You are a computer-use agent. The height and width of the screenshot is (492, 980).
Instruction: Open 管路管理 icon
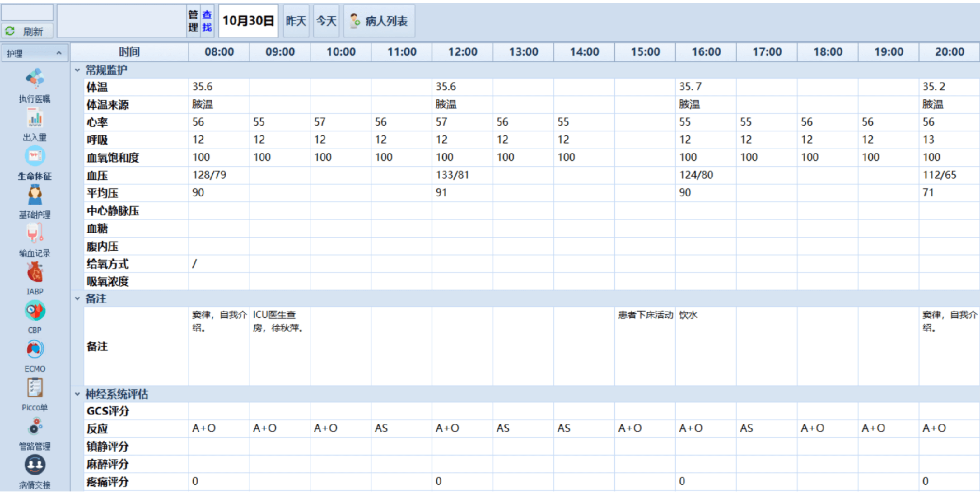pos(35,427)
